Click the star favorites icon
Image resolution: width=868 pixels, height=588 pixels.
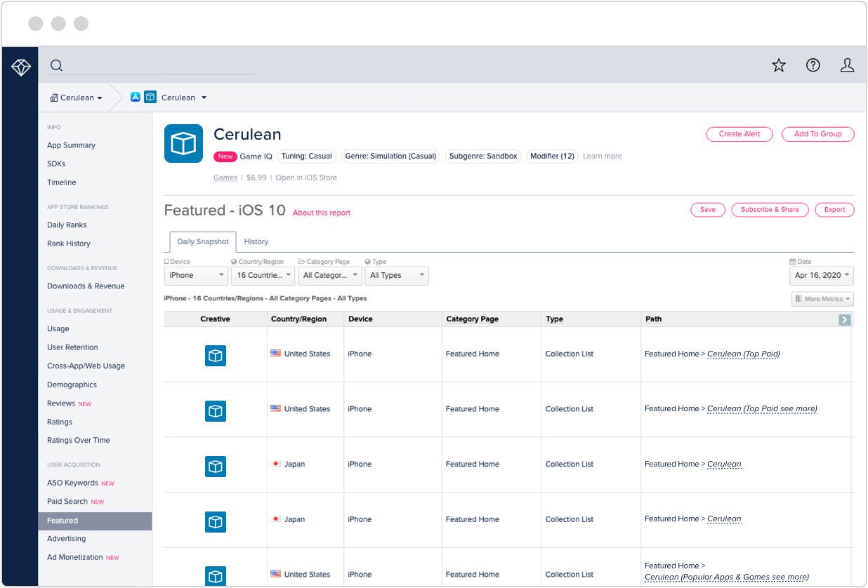779,65
